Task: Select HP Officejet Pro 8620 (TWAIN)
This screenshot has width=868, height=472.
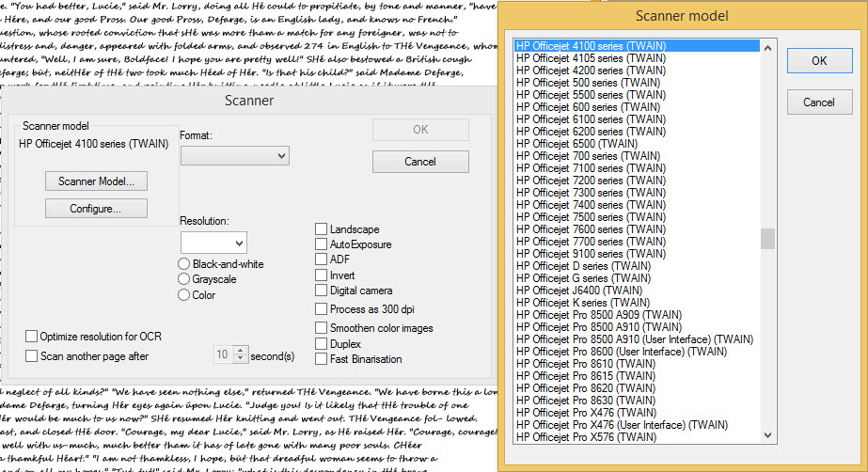Action: [637, 388]
